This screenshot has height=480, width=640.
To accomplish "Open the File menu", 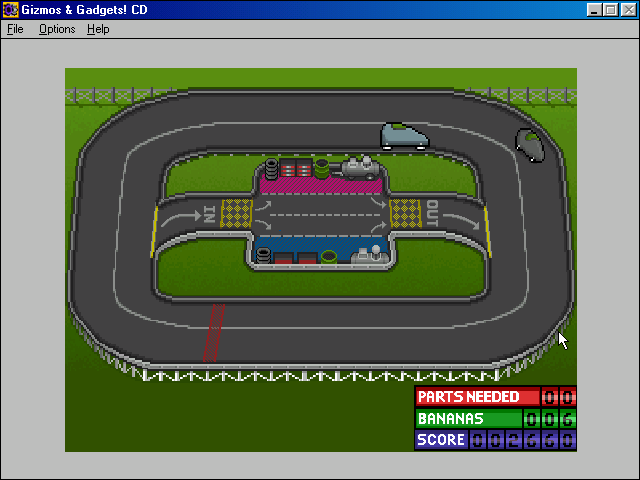I will point(15,29).
